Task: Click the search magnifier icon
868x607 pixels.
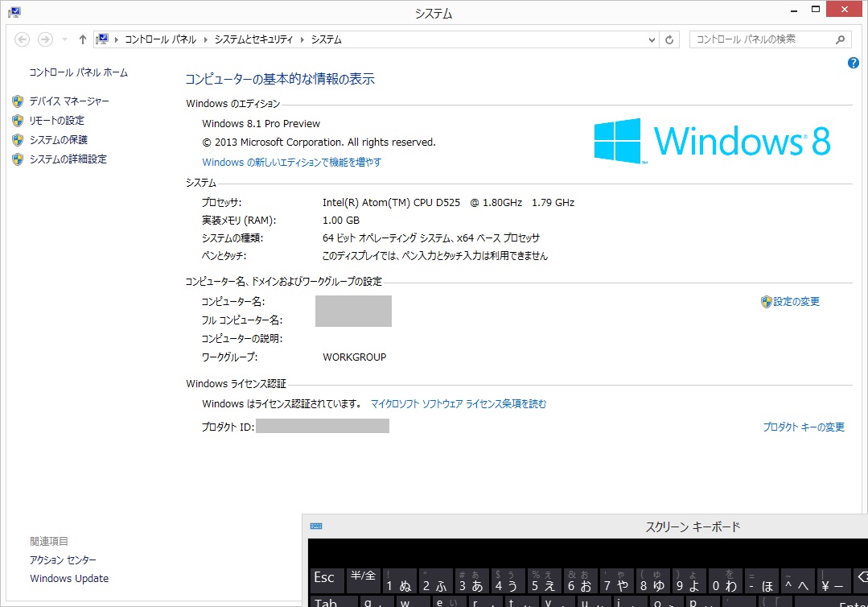Action: pyautogui.click(x=841, y=39)
